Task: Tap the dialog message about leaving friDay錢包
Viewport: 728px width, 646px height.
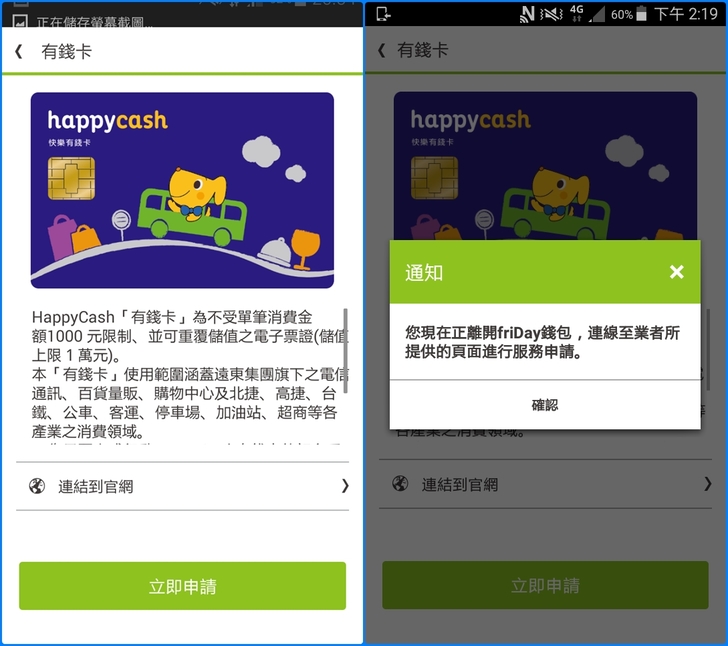Action: click(542, 342)
